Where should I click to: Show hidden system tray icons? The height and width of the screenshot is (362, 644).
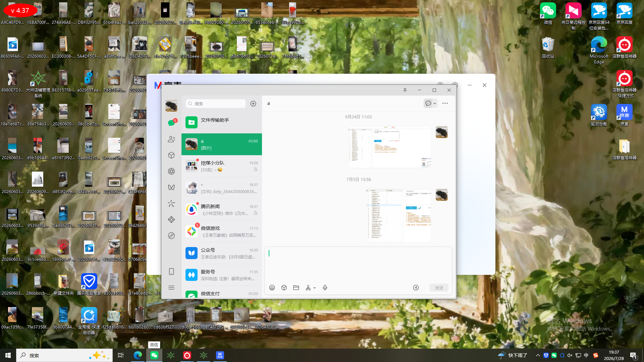tap(538, 355)
